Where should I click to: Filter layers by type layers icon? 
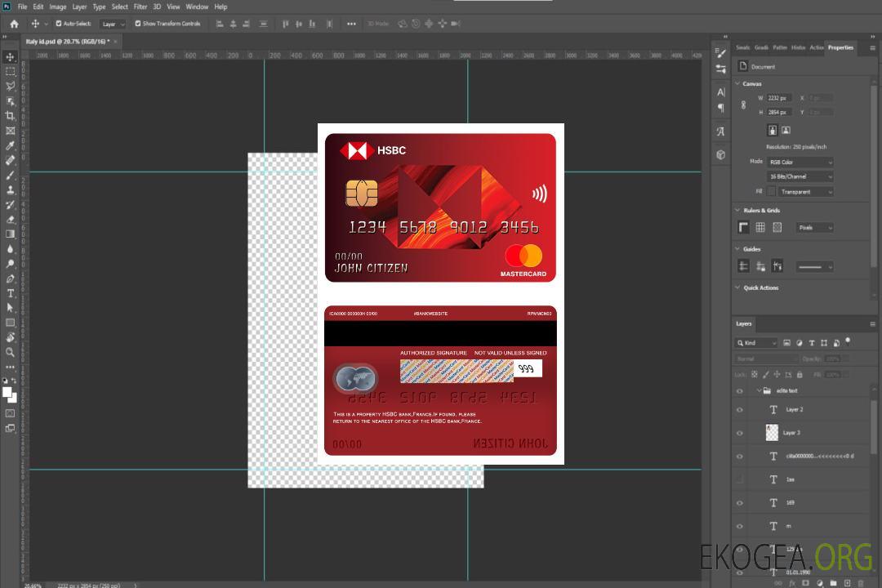click(x=812, y=343)
